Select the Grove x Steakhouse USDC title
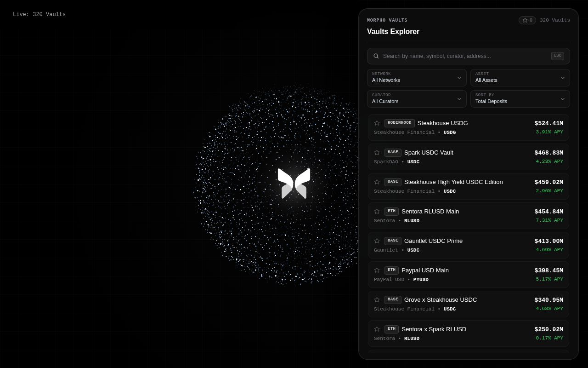Image resolution: width=588 pixels, height=368 pixels. pyautogui.click(x=441, y=300)
